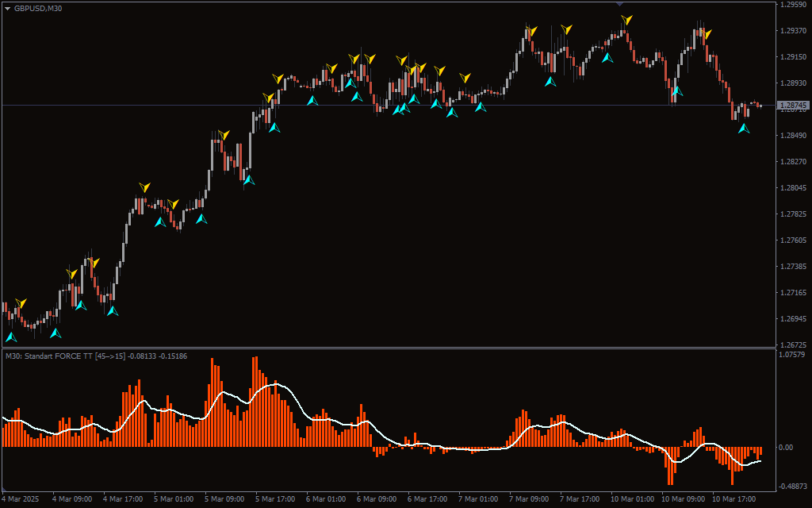Click the 5 Mar 17:00 time axis label
The image size is (812, 508).
(275, 499)
